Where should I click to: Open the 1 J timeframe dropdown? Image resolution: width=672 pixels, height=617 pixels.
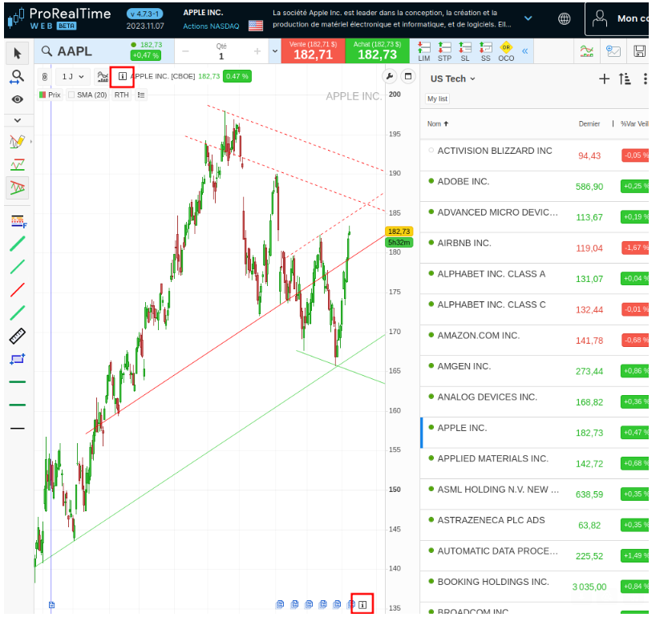[72, 77]
